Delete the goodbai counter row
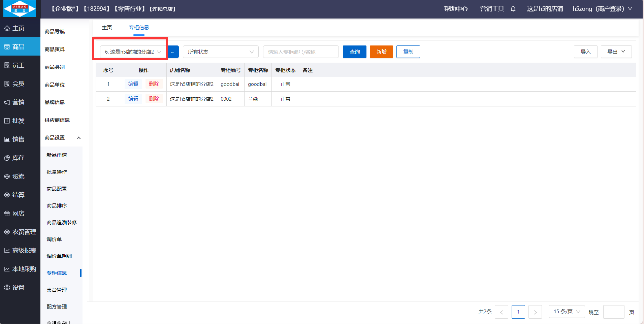The image size is (644, 324). tap(154, 84)
